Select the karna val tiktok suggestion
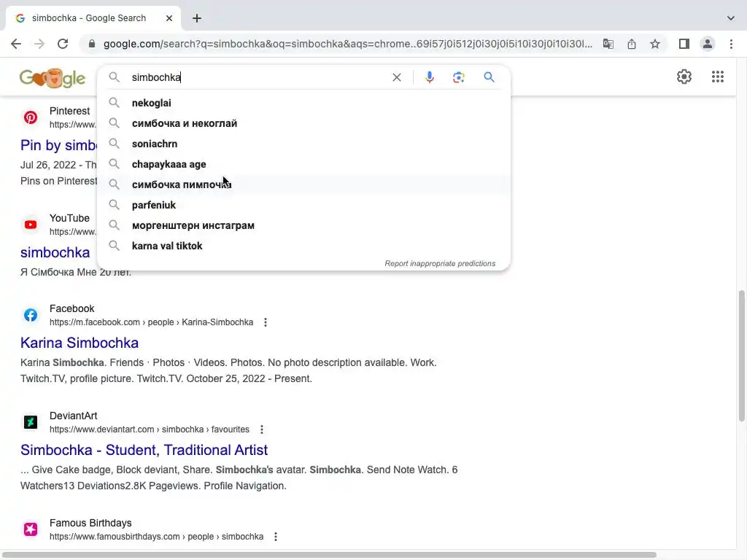 [303, 246]
